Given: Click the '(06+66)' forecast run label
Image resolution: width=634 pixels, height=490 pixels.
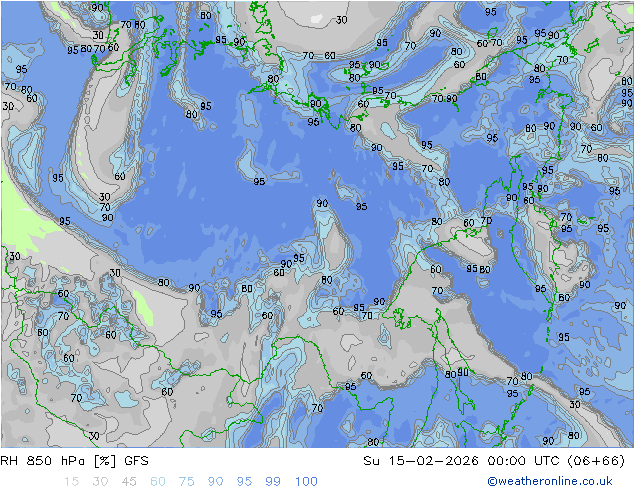Looking at the screenshot, I should point(596,460).
